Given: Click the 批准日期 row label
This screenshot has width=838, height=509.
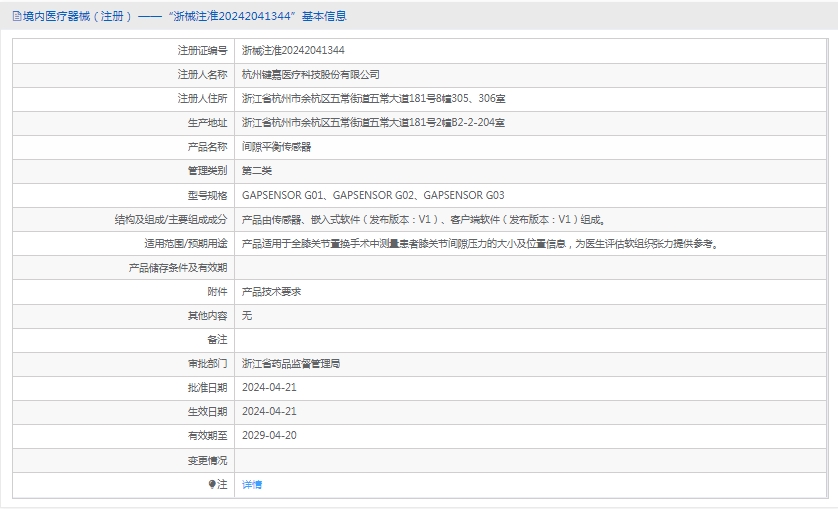Looking at the screenshot, I should [207, 387].
